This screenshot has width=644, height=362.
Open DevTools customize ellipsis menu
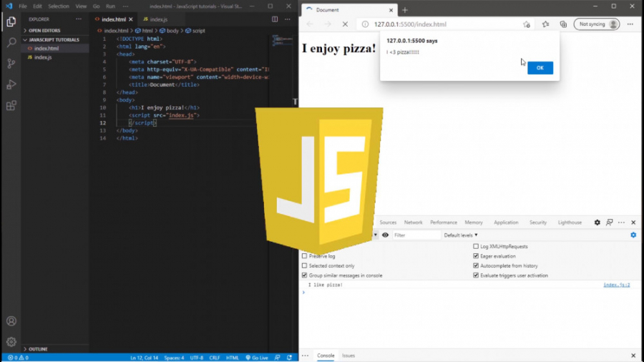pos(621,222)
